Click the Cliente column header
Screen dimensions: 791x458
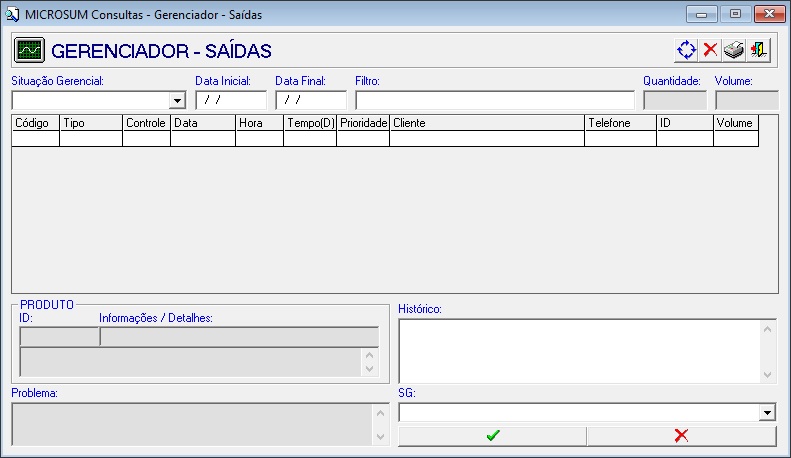[487, 123]
